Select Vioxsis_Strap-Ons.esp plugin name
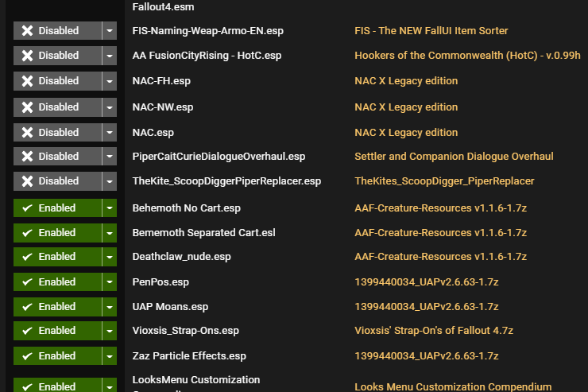 pyautogui.click(x=186, y=331)
